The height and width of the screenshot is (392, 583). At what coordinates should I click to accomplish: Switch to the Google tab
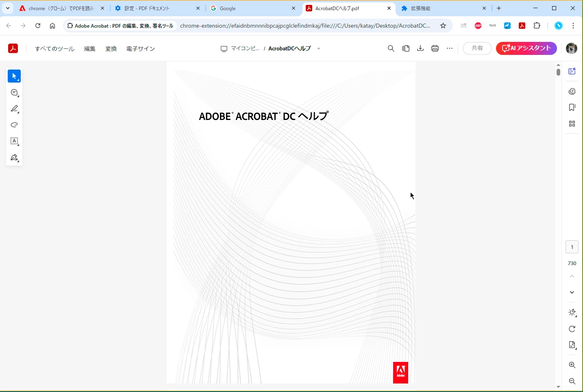point(252,8)
